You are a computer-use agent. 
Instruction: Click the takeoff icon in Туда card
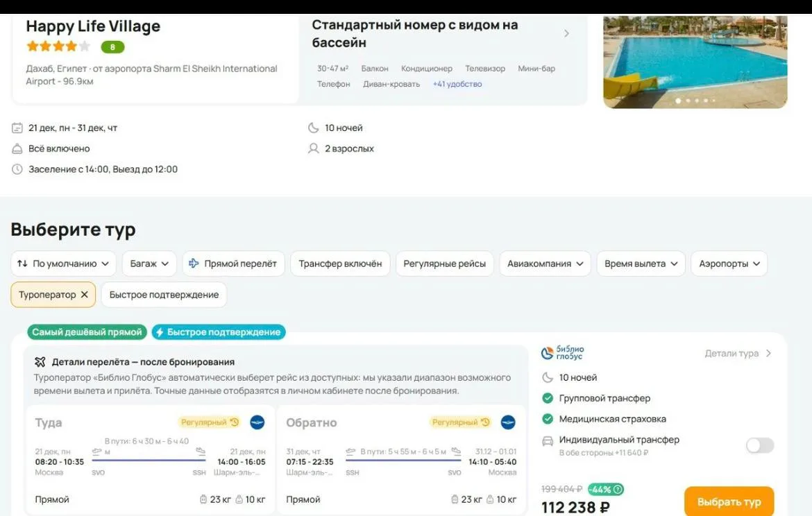click(97, 452)
